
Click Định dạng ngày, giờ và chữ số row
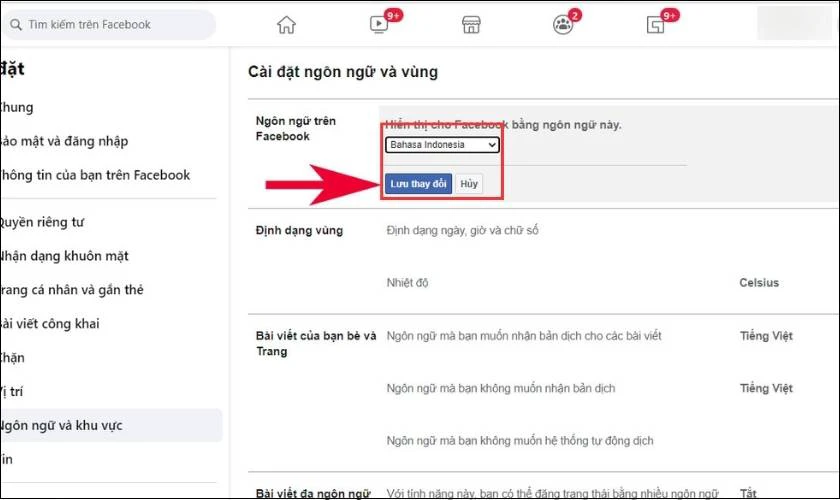coord(462,230)
